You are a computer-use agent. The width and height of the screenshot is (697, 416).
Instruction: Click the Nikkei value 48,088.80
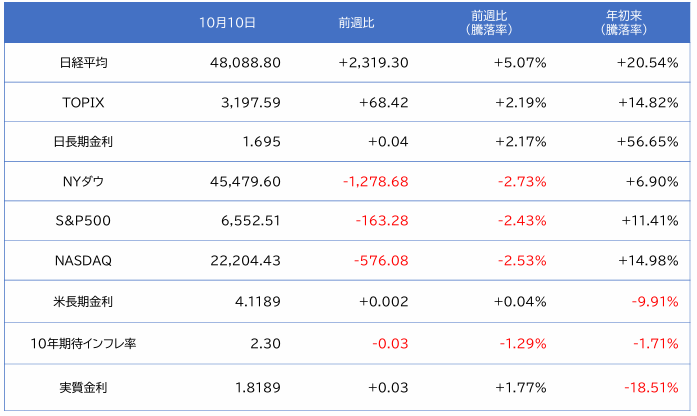[x=245, y=62]
